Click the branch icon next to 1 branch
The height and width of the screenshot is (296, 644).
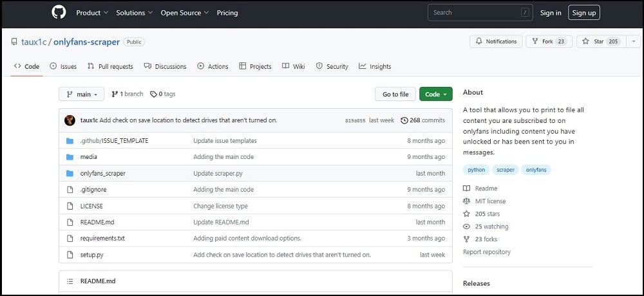click(x=115, y=94)
